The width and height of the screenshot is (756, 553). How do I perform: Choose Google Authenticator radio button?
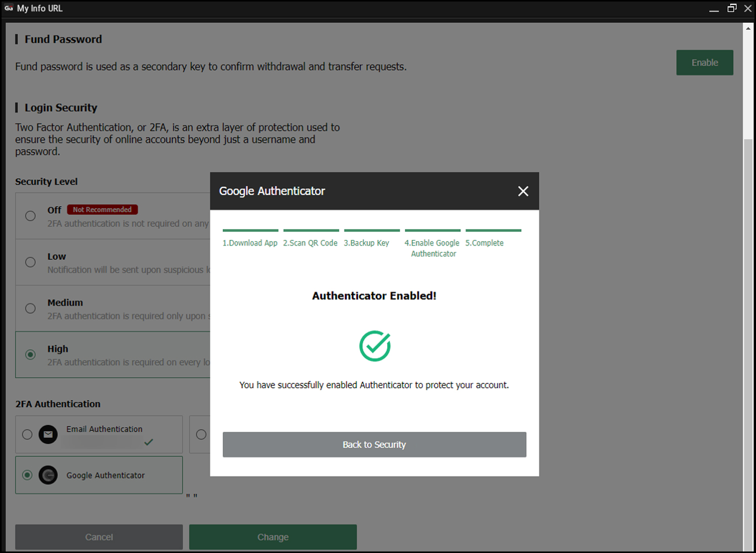coord(27,475)
